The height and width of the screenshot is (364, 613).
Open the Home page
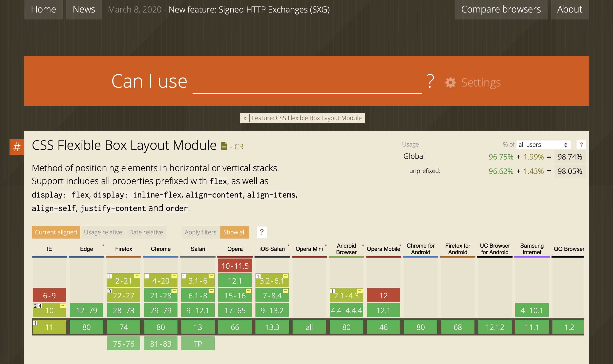(43, 9)
